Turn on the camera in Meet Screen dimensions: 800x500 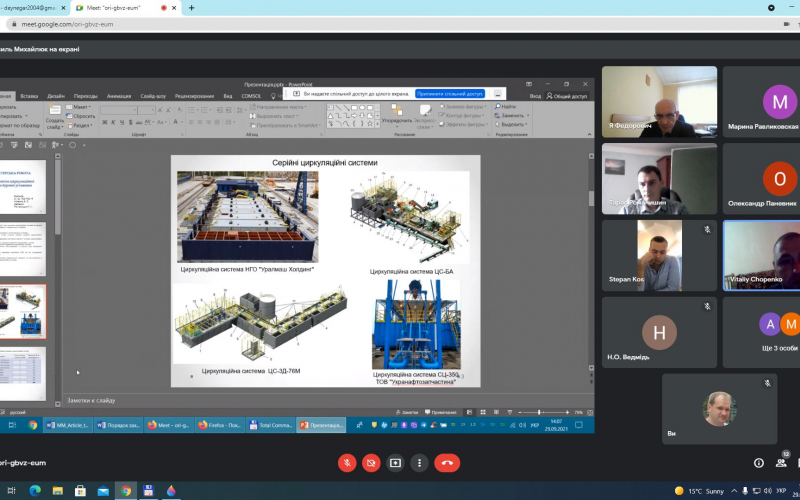pos(371,463)
